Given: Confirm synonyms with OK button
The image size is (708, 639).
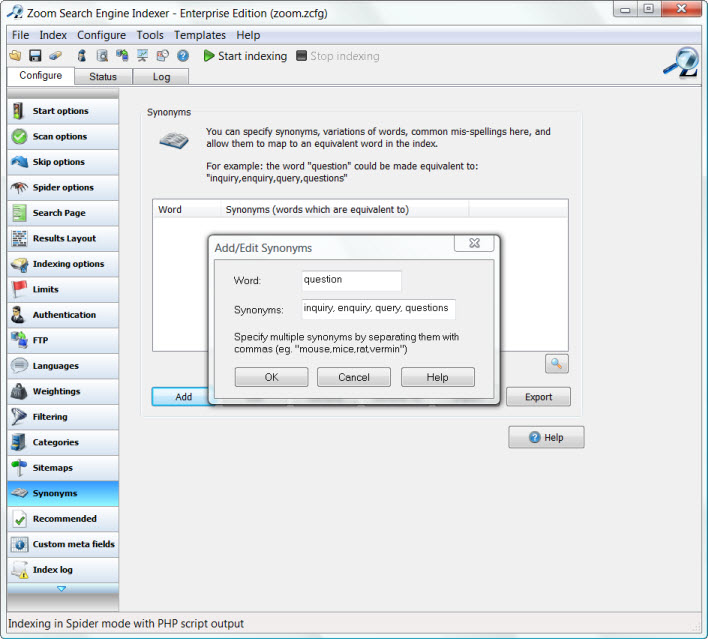Looking at the screenshot, I should pos(271,377).
